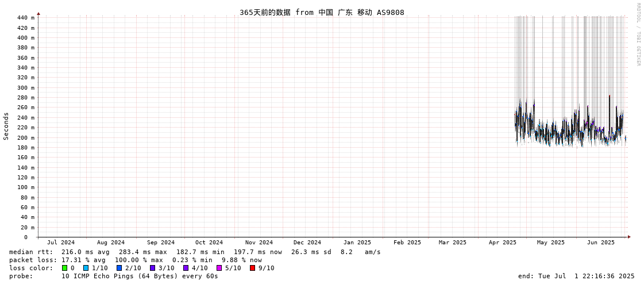Click the light blue 1/10 loss swatch

tap(86, 268)
